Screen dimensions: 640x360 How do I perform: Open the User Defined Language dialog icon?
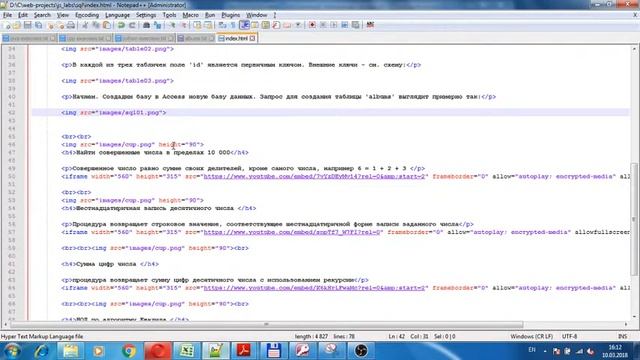coord(255,25)
